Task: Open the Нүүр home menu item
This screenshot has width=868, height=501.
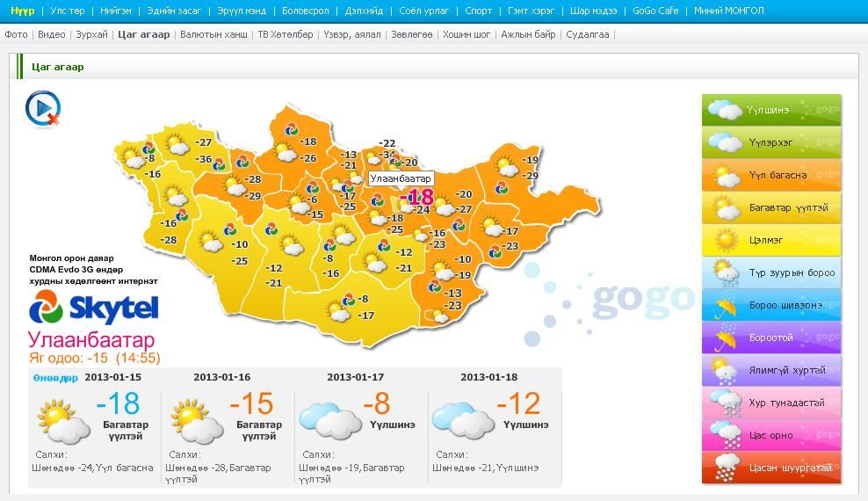Action: tap(22, 11)
